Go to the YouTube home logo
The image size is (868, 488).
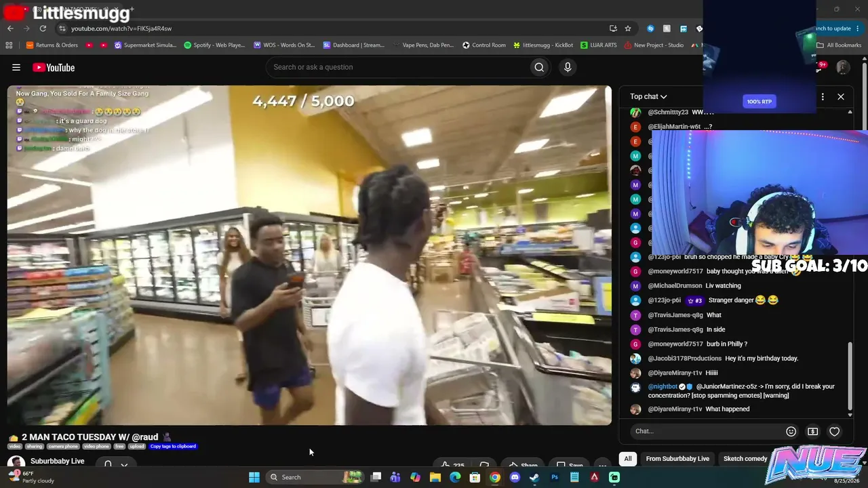(x=54, y=67)
